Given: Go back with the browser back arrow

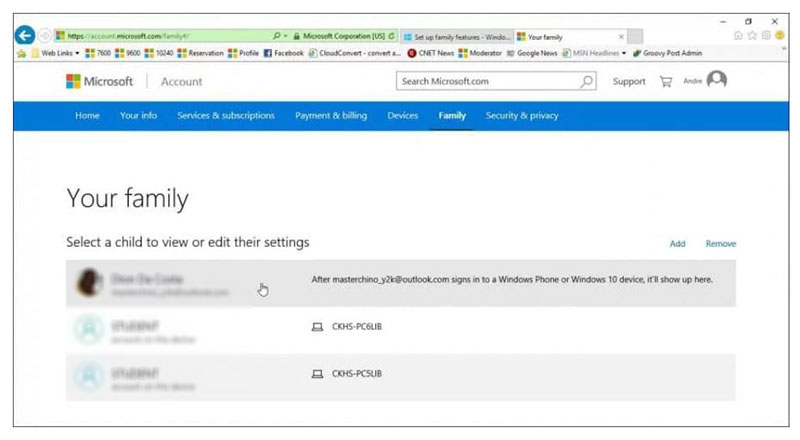Looking at the screenshot, I should coord(24,36).
